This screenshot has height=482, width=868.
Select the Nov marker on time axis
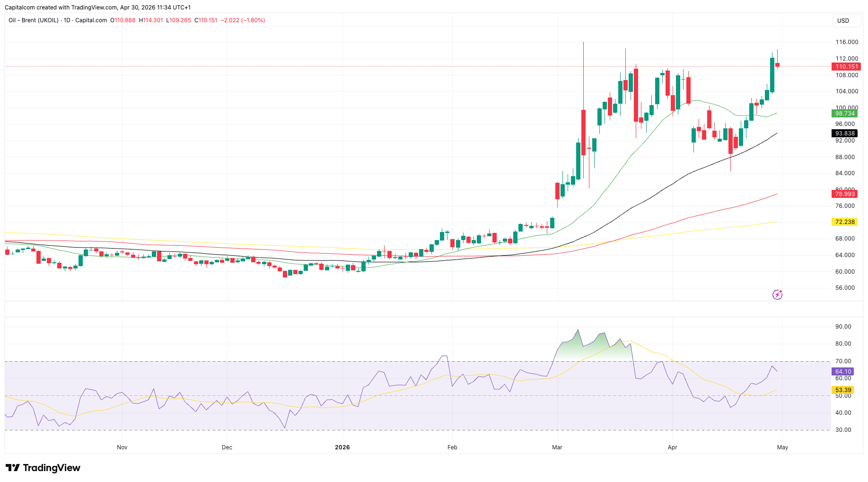[x=122, y=447]
